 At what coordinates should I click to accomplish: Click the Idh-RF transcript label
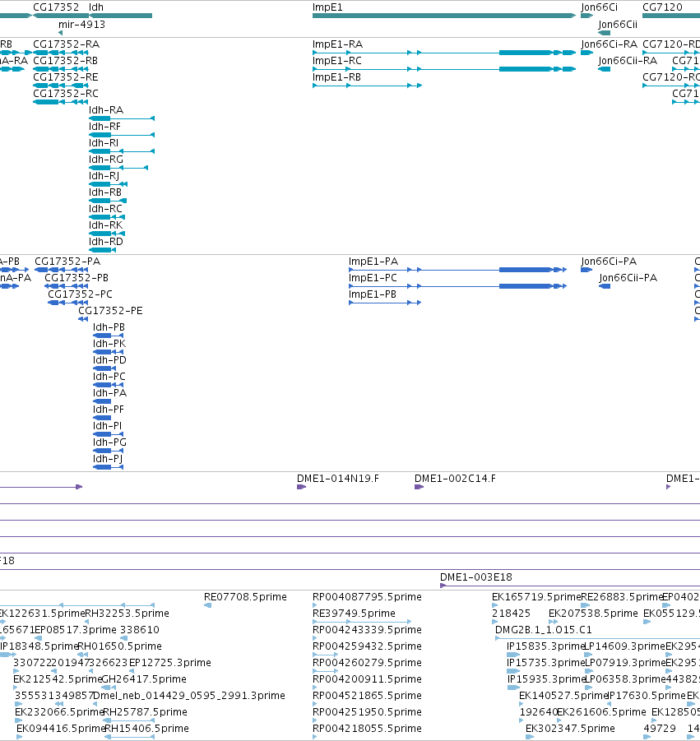[105, 127]
